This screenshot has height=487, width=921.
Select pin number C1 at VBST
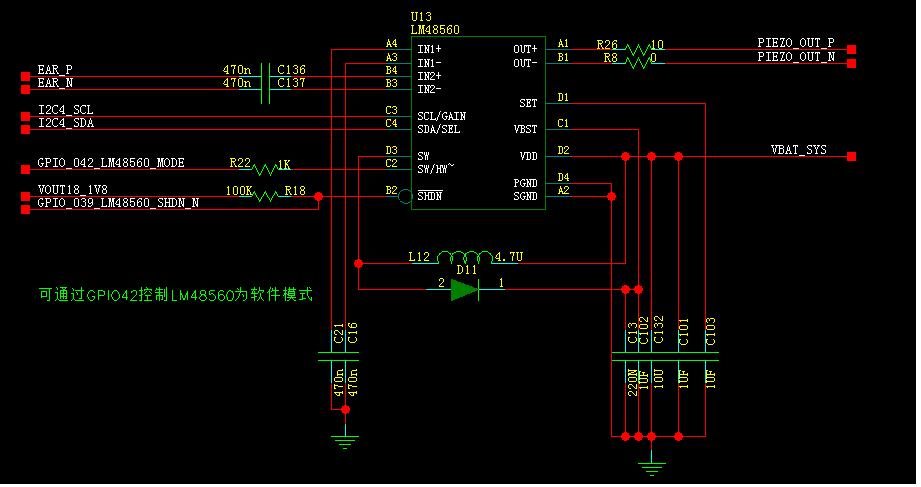click(x=563, y=123)
